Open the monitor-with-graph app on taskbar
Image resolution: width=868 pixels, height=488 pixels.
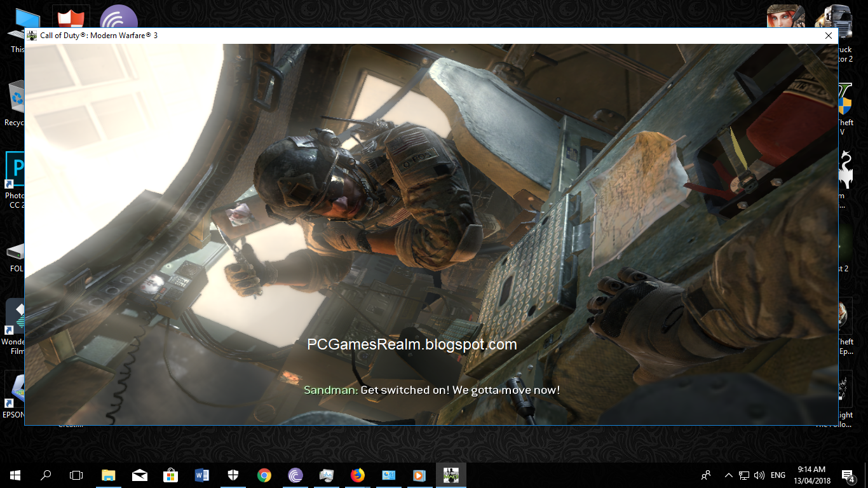point(327,475)
